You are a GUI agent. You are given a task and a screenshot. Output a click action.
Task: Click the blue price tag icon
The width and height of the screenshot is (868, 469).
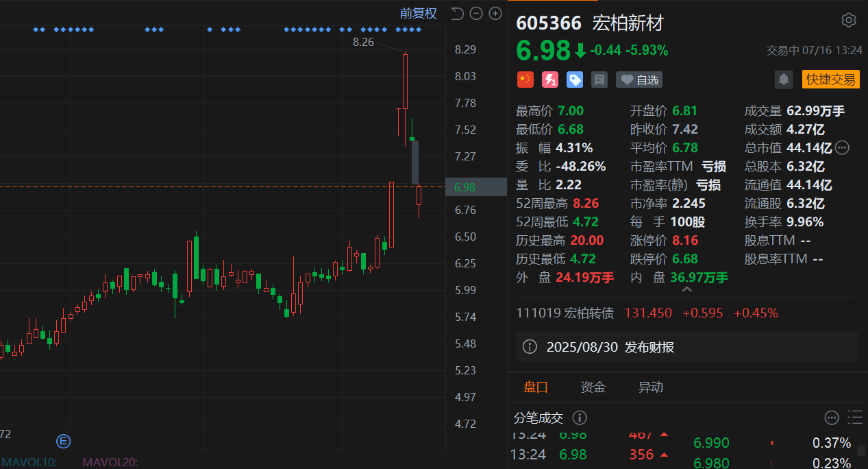574,80
